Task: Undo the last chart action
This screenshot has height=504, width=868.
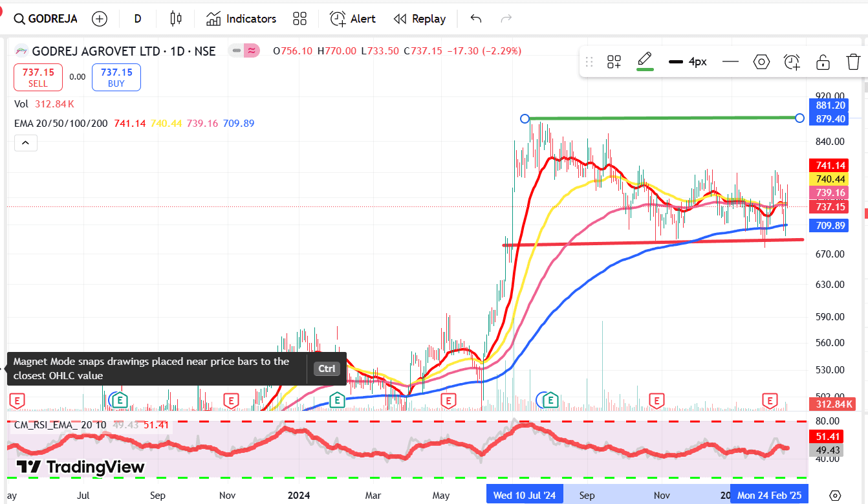Action: [x=476, y=19]
